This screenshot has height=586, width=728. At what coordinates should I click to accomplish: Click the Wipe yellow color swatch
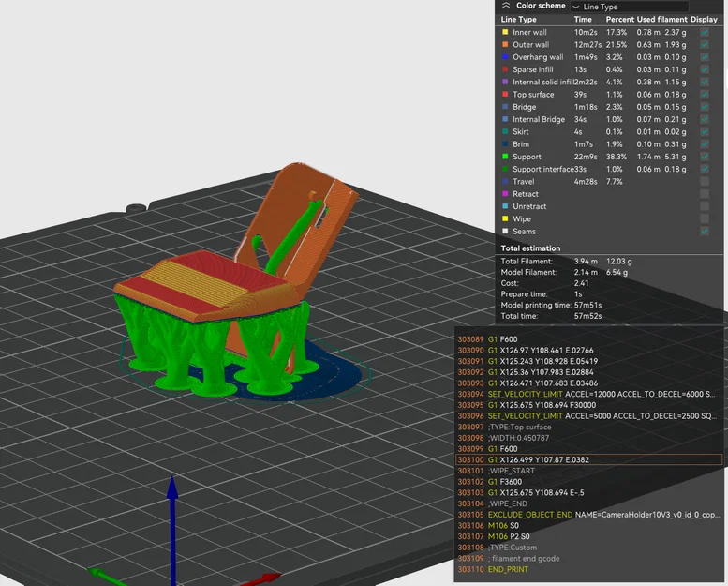point(505,218)
